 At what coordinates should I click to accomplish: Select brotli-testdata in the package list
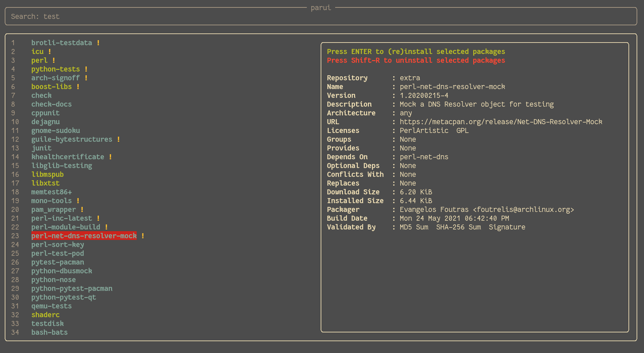pyautogui.click(x=61, y=43)
